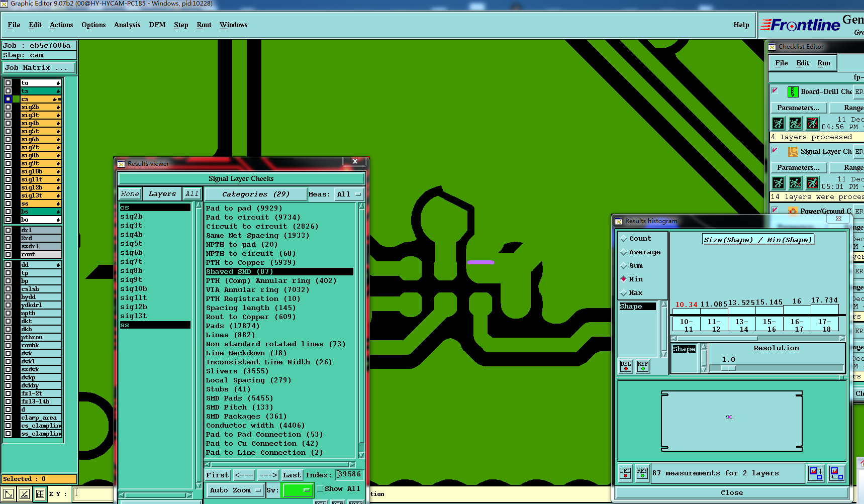Click histogram bar for 10-11 bin
The image size is (864, 504).
point(686,311)
